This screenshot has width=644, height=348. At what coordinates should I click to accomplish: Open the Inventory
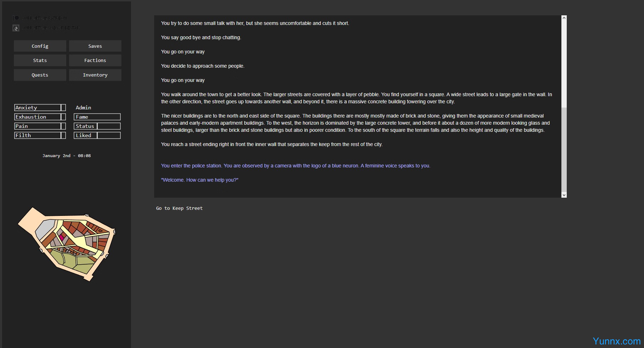click(x=95, y=75)
